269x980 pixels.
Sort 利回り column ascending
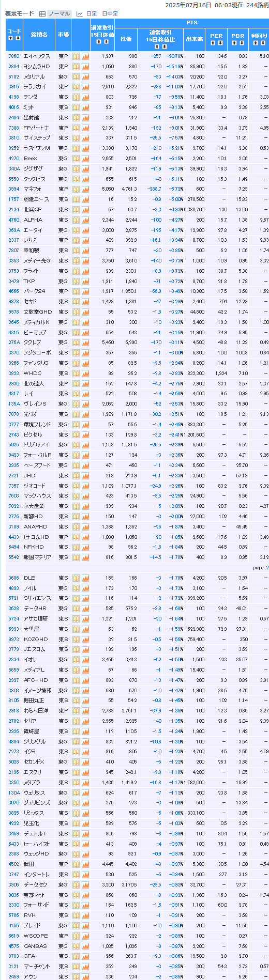click(256, 43)
